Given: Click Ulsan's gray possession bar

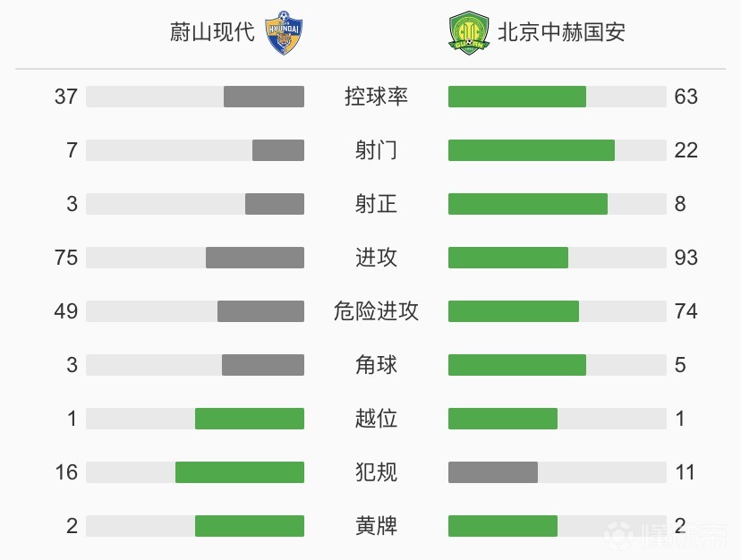Looking at the screenshot, I should (x=264, y=97).
